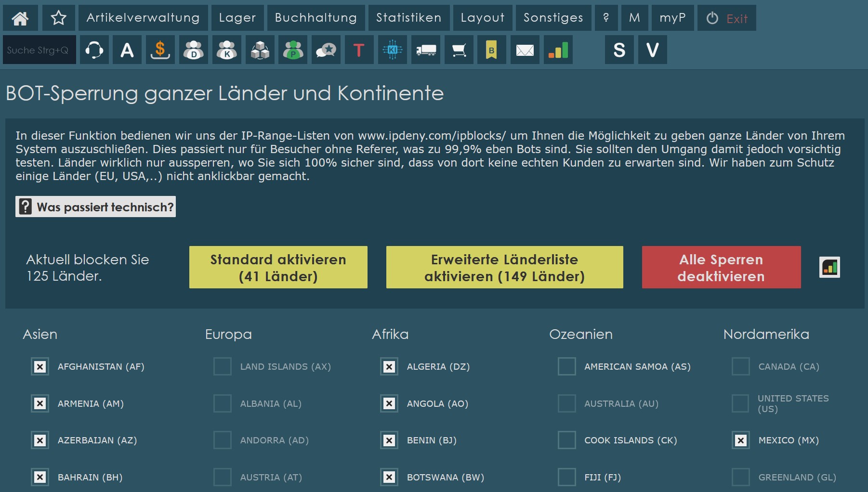Open the Lager menu
This screenshot has height=492, width=868.
(237, 18)
